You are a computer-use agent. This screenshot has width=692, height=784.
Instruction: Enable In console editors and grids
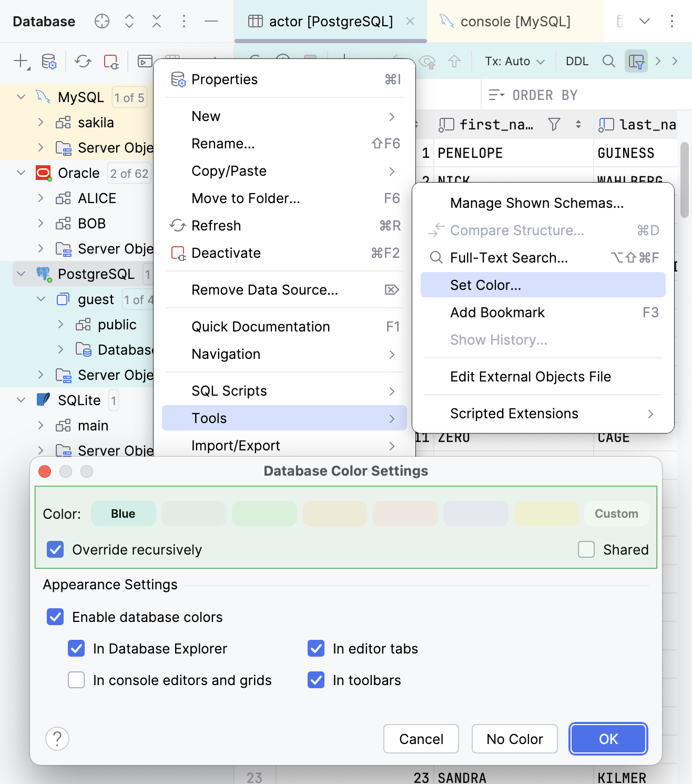(x=76, y=680)
